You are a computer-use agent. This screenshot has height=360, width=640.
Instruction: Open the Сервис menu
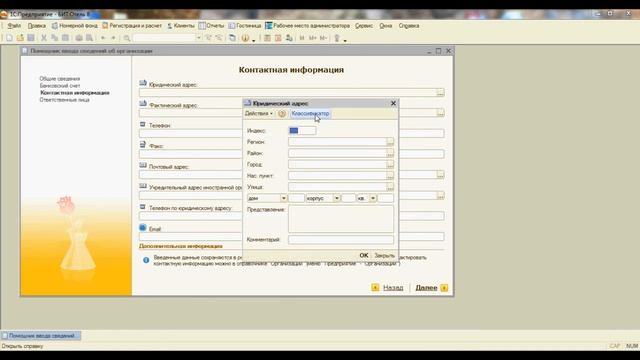[x=364, y=26]
